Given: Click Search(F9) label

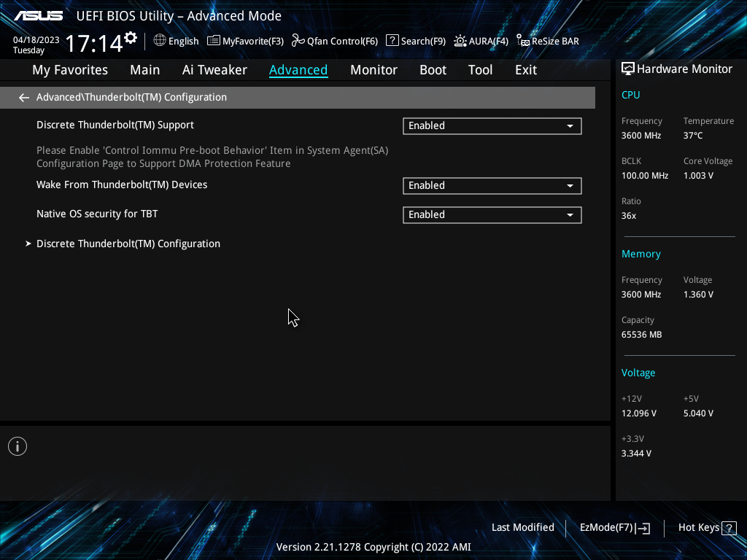Looking at the screenshot, I should 423,42.
